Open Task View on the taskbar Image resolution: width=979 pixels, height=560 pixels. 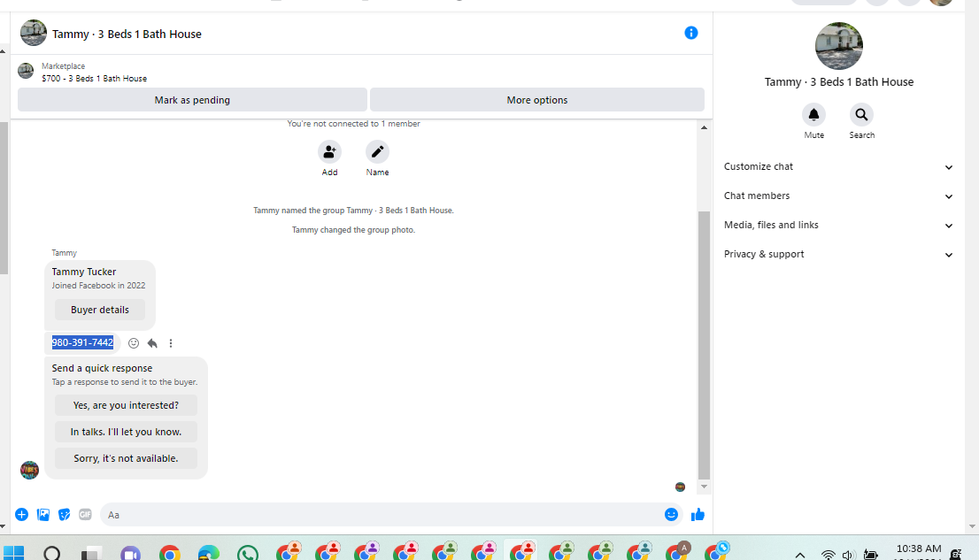pyautogui.click(x=91, y=553)
